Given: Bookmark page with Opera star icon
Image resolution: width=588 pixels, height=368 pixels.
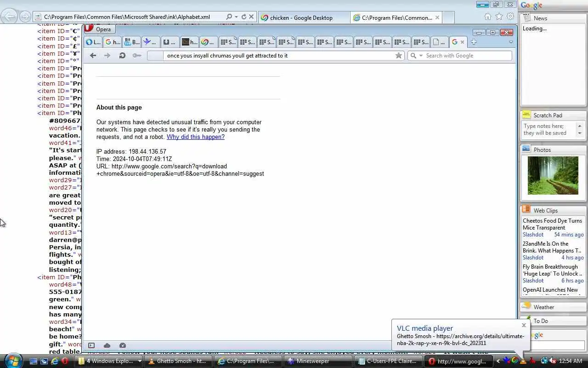Looking at the screenshot, I should pos(399,56).
